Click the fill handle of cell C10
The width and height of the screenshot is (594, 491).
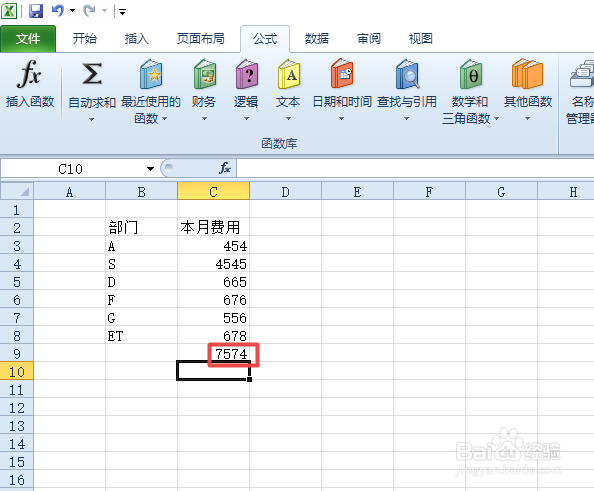coord(249,379)
